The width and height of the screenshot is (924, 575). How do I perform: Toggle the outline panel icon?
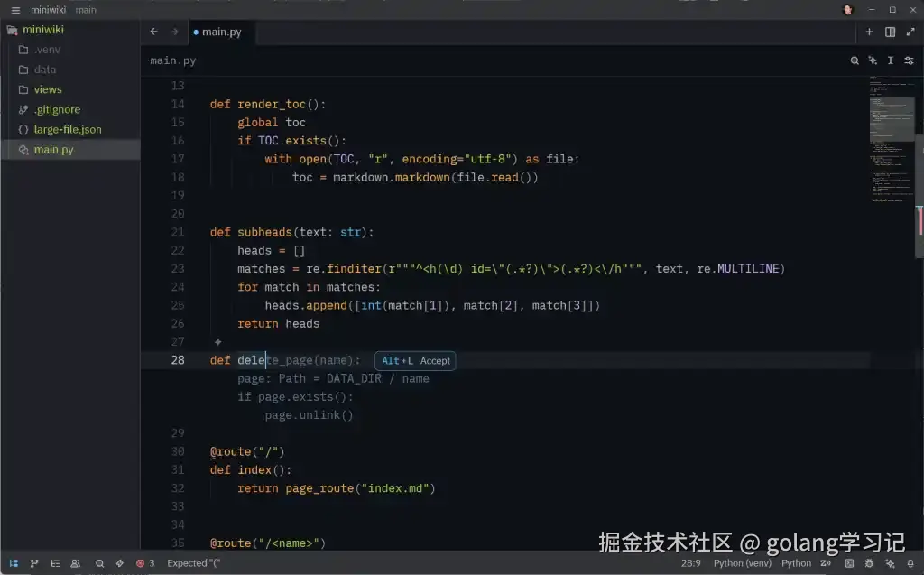(55, 563)
